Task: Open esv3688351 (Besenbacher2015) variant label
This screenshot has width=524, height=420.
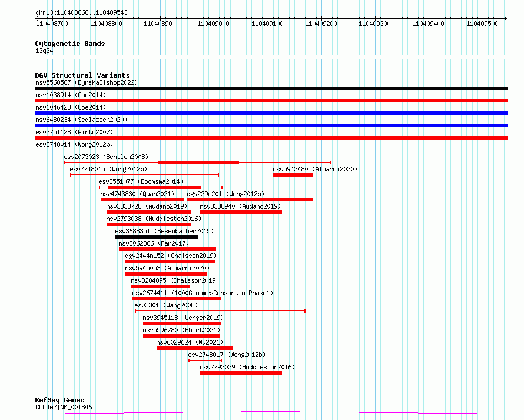Action: [x=164, y=231]
